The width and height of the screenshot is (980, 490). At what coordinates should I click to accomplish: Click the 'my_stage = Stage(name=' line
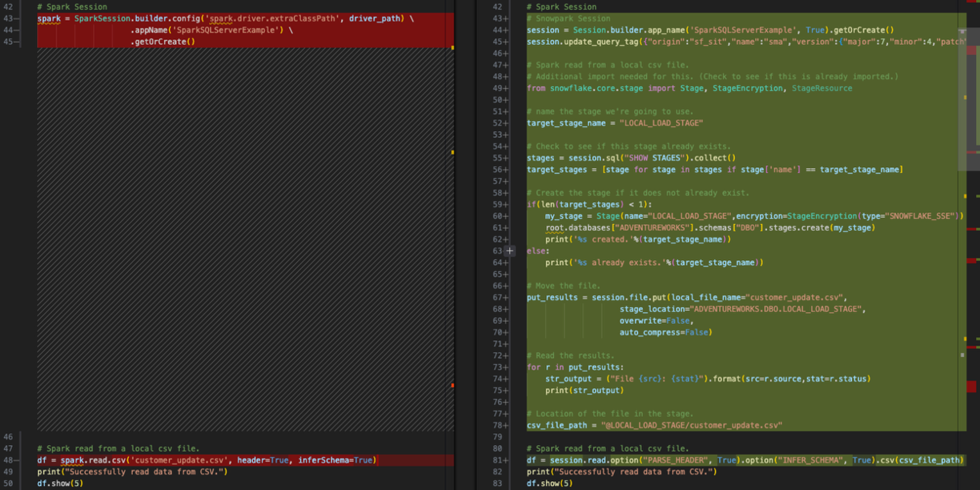pos(755,216)
